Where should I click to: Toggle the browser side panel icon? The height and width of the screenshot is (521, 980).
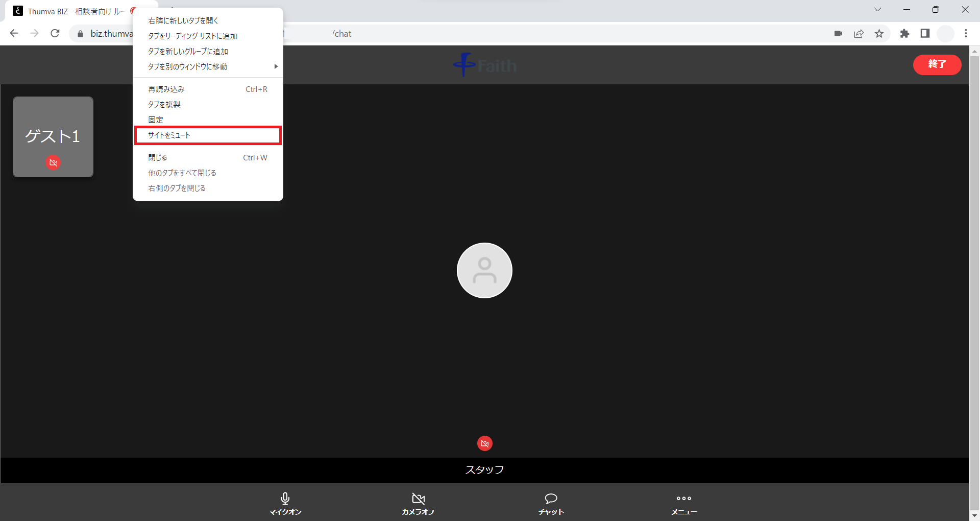[x=925, y=34]
